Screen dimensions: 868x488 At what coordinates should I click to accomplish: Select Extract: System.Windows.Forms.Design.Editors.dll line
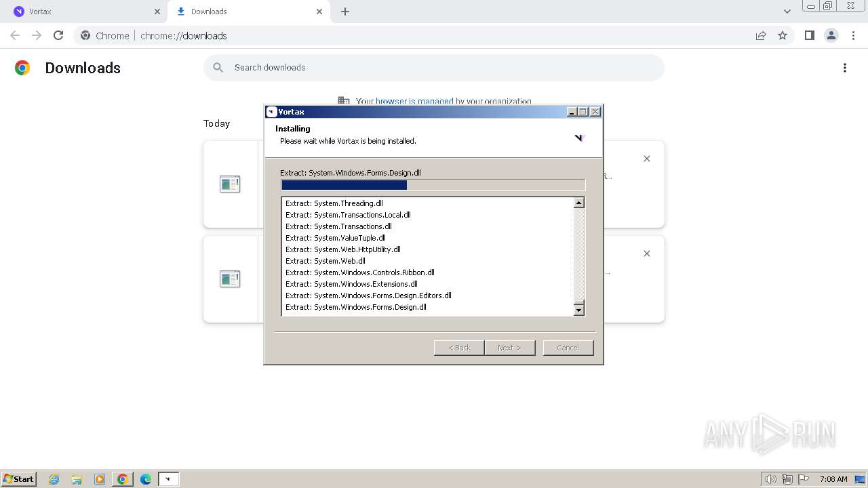tap(368, 296)
